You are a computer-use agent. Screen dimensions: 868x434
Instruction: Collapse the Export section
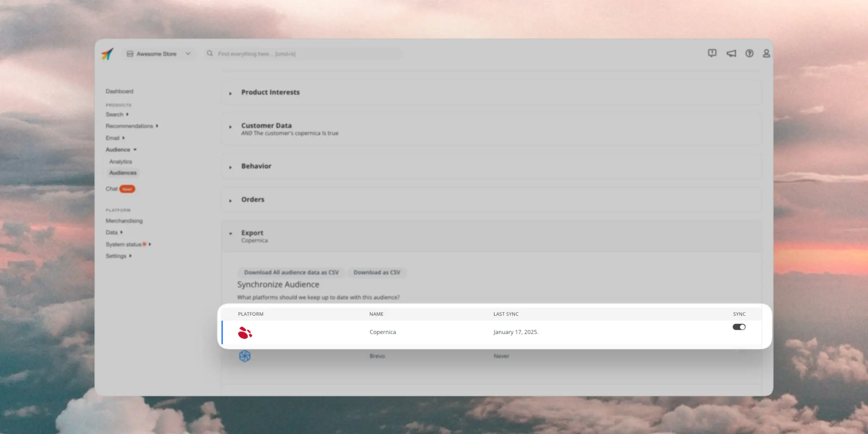(252, 233)
